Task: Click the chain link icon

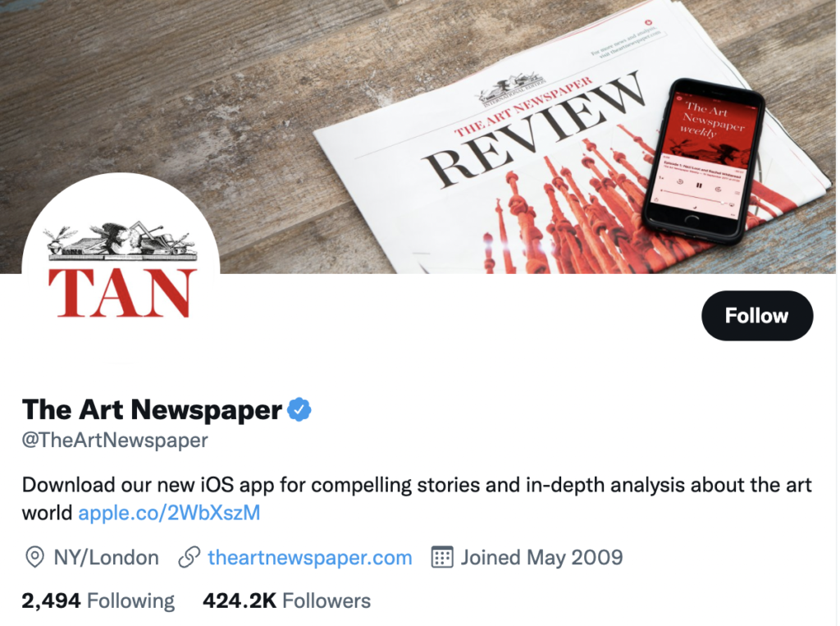Action: click(189, 557)
